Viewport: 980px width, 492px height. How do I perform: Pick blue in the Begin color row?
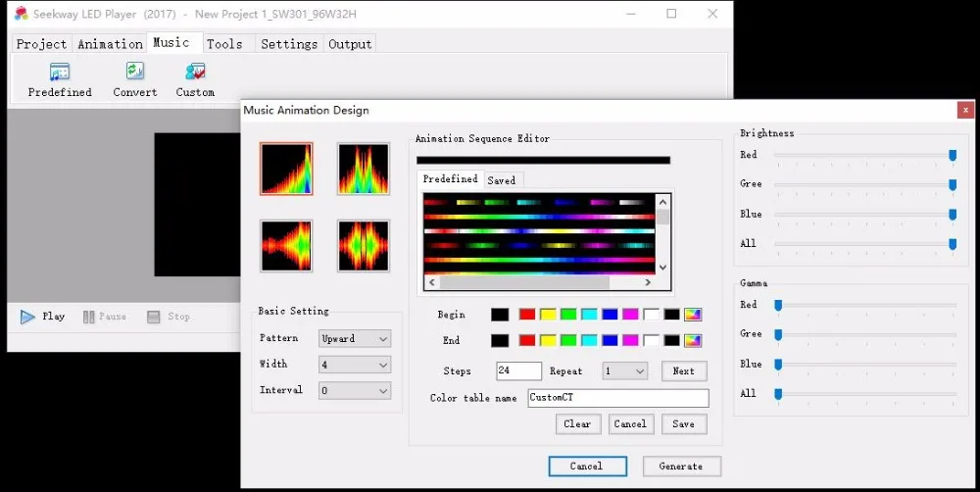(x=610, y=315)
